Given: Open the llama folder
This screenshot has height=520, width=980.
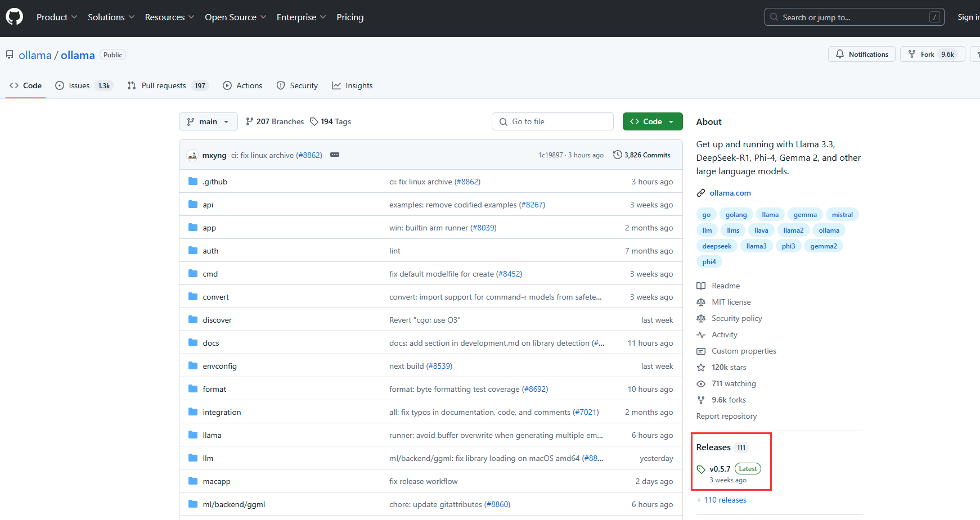Looking at the screenshot, I should (x=212, y=435).
